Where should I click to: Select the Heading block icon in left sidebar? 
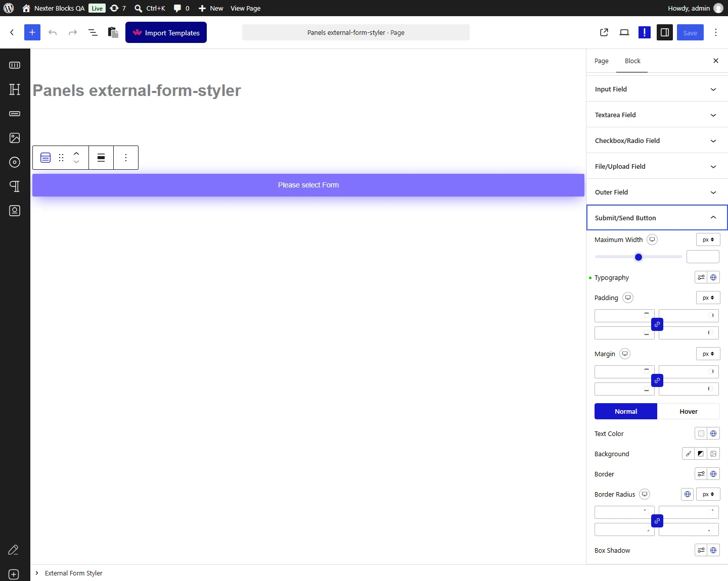point(15,89)
